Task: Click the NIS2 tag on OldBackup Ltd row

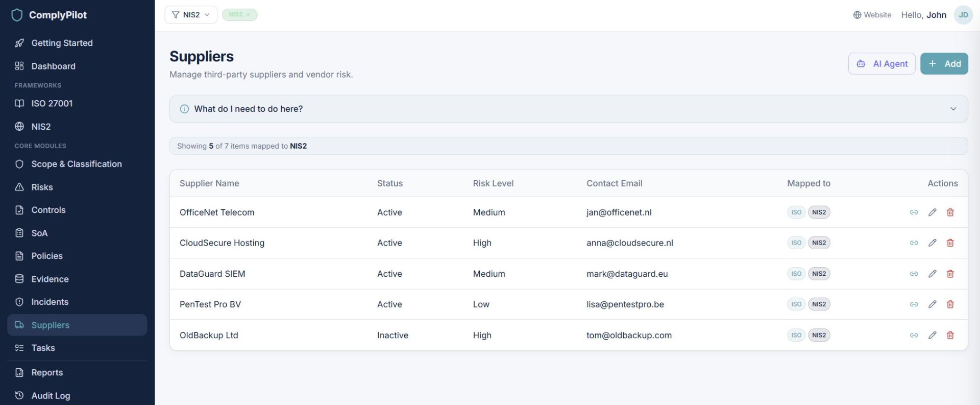Action: click(x=819, y=336)
